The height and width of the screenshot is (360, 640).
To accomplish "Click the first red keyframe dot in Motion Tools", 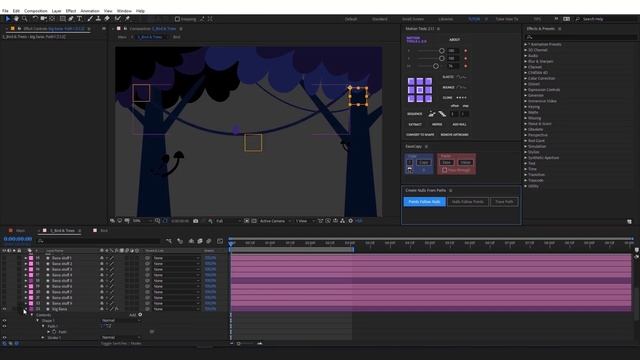I will pos(466,51).
